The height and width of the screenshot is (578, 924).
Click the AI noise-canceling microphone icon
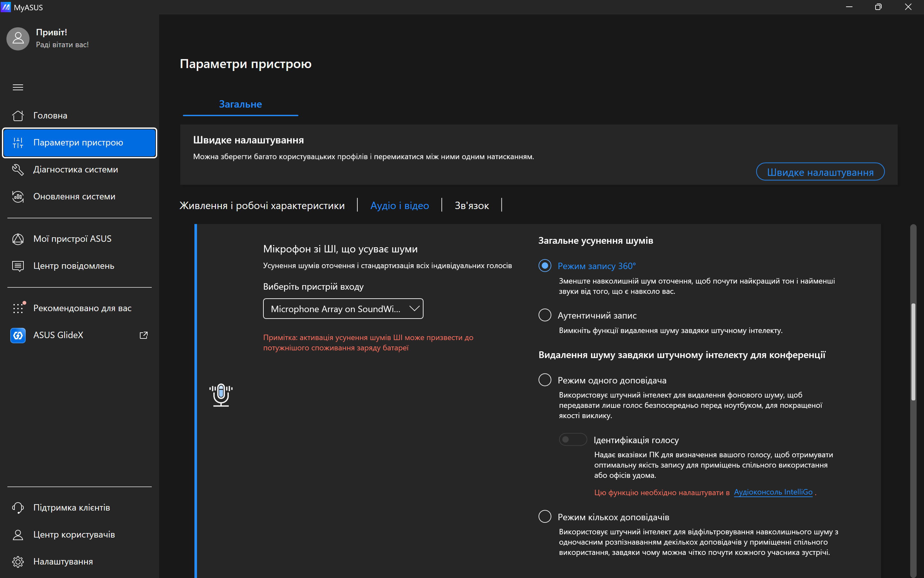click(221, 395)
